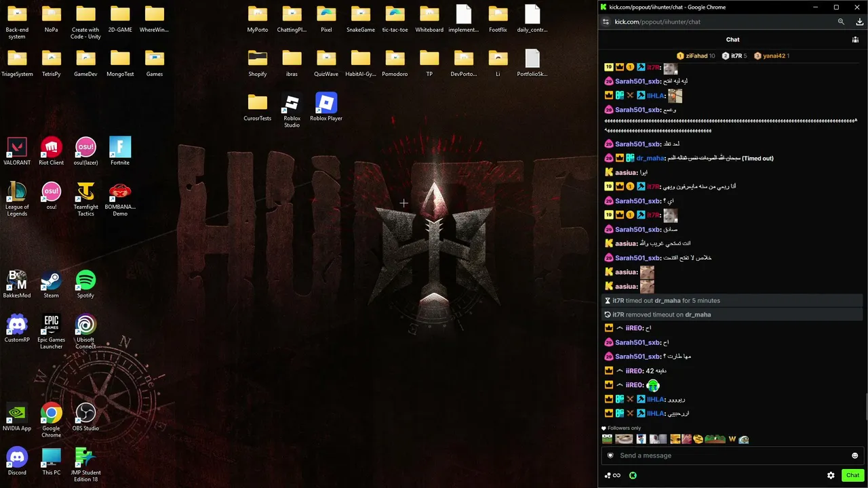Select the Steam desktop icon
Image resolution: width=868 pixels, height=488 pixels.
[52, 285]
